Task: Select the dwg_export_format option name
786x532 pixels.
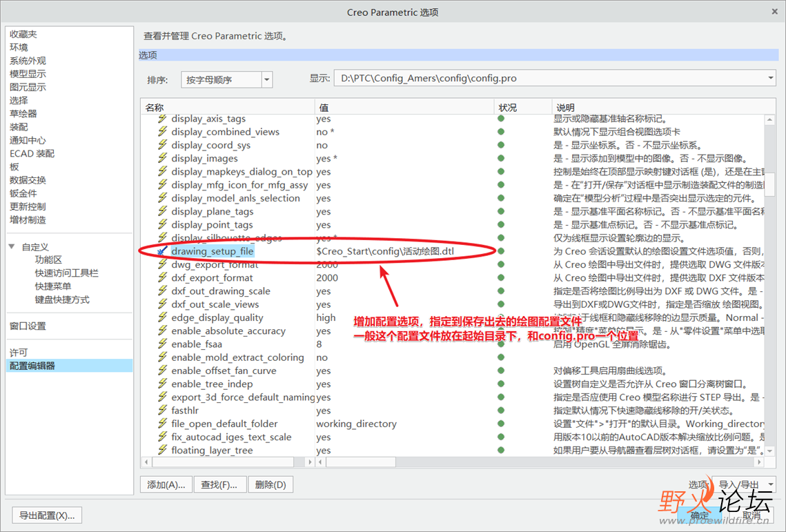Action: (215, 264)
